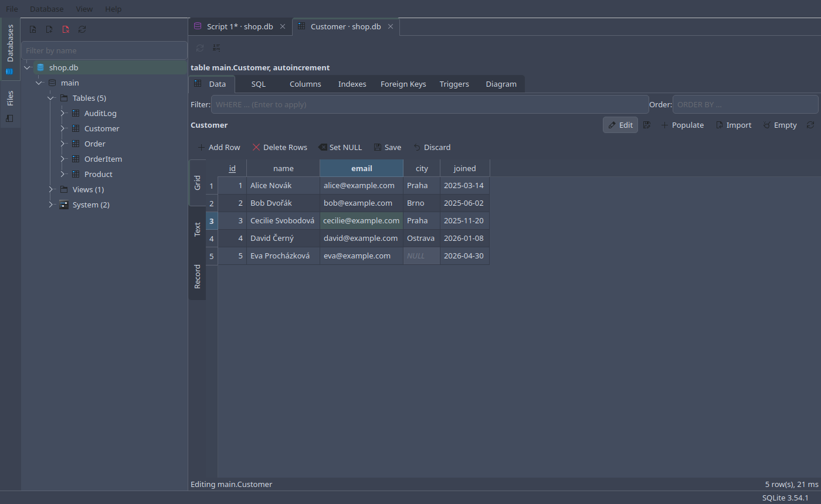Click the Populate button
Viewport: 821px width, 504px height.
coord(682,125)
